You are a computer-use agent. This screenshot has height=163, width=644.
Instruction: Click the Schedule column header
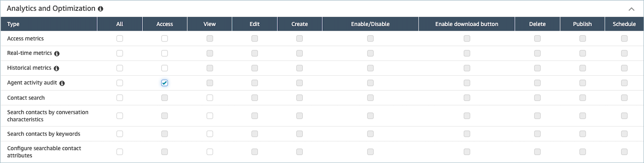tap(624, 24)
